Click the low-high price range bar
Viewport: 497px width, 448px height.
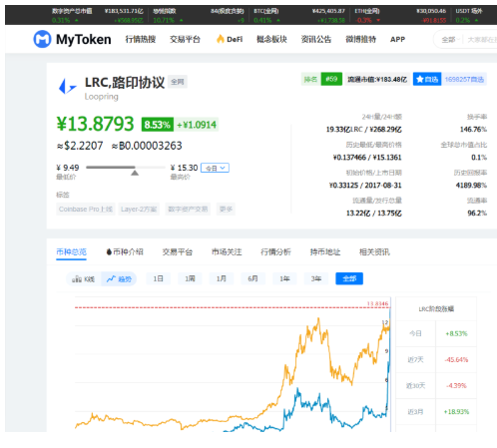126,168
